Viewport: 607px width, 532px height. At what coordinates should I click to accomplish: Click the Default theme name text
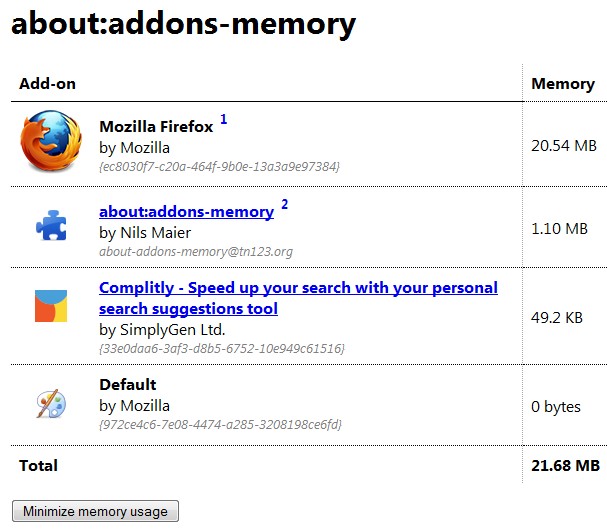[128, 384]
